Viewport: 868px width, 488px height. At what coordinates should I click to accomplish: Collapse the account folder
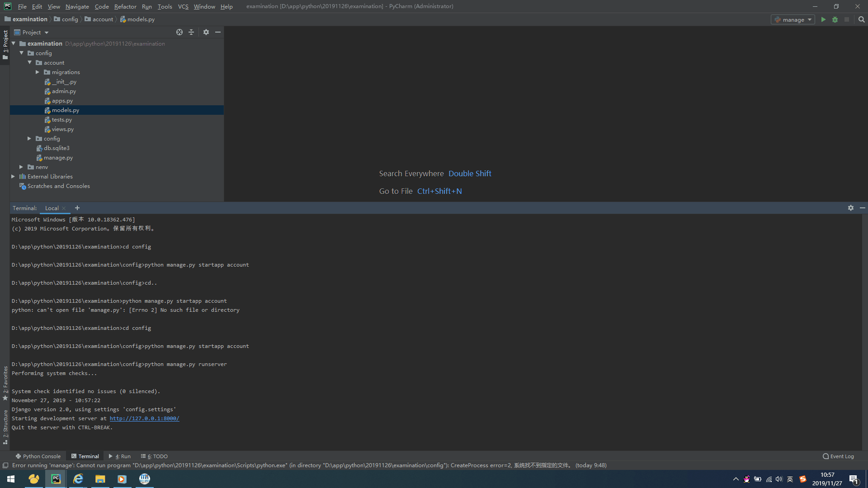pyautogui.click(x=30, y=62)
